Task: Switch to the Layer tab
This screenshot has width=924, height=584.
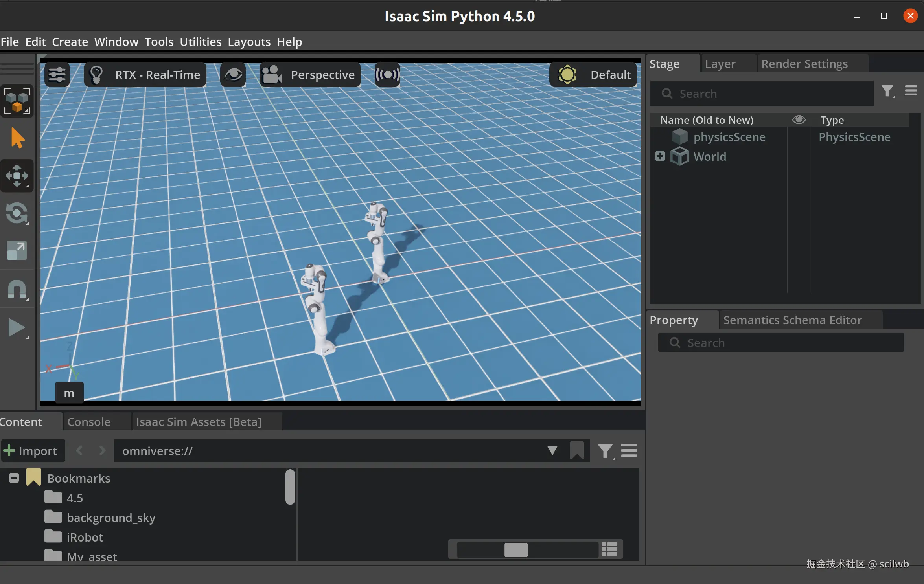Action: tap(720, 64)
